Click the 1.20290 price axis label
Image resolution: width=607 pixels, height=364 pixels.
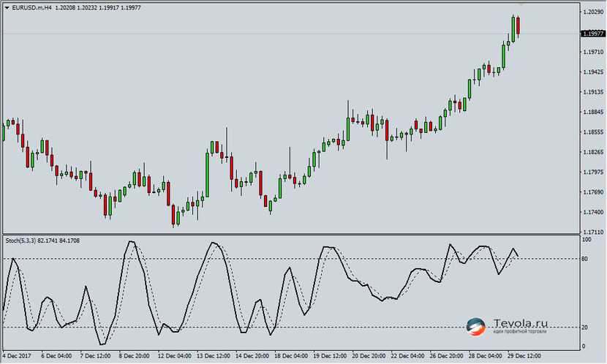[x=592, y=13]
